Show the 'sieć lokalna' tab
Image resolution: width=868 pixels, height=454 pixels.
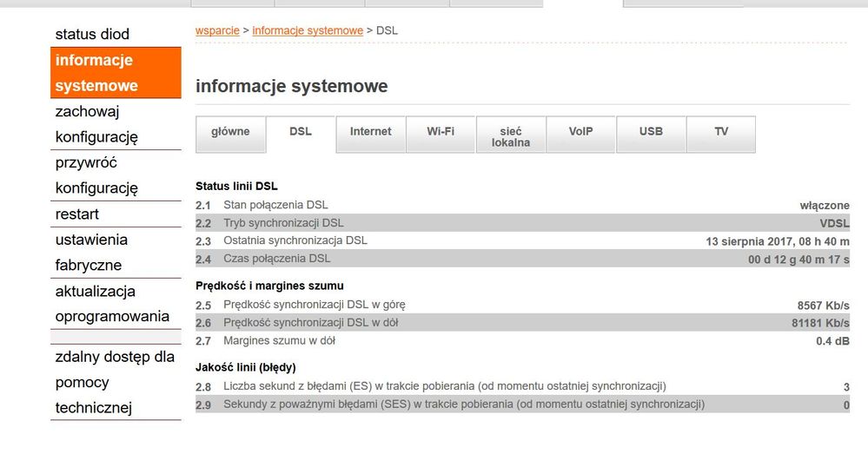coord(511,136)
